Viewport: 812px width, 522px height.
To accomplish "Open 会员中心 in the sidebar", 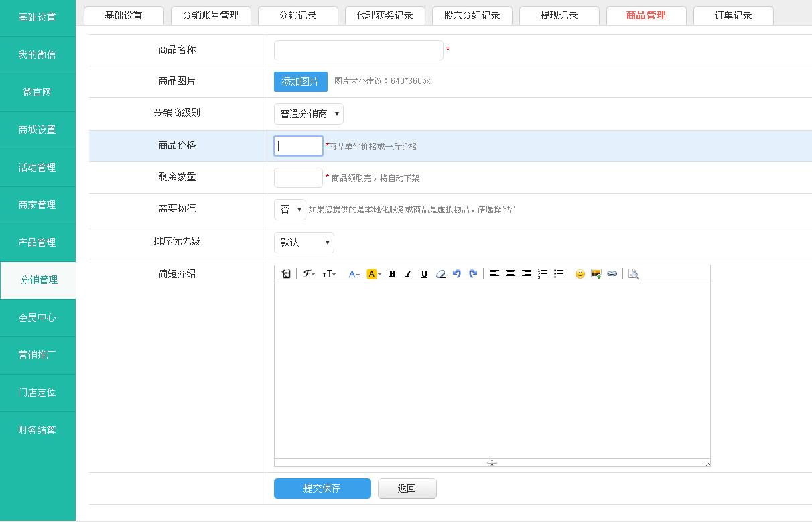I will (38, 318).
